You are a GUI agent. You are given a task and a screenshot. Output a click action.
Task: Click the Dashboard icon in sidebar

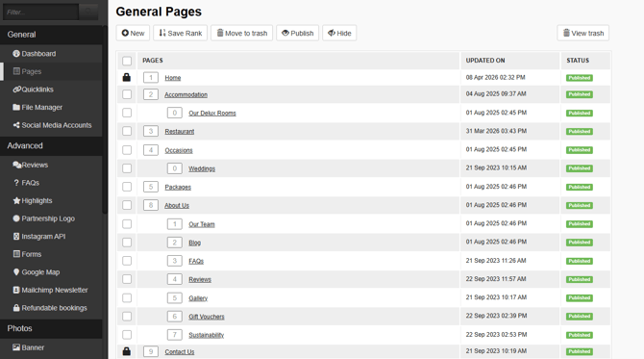(16, 54)
